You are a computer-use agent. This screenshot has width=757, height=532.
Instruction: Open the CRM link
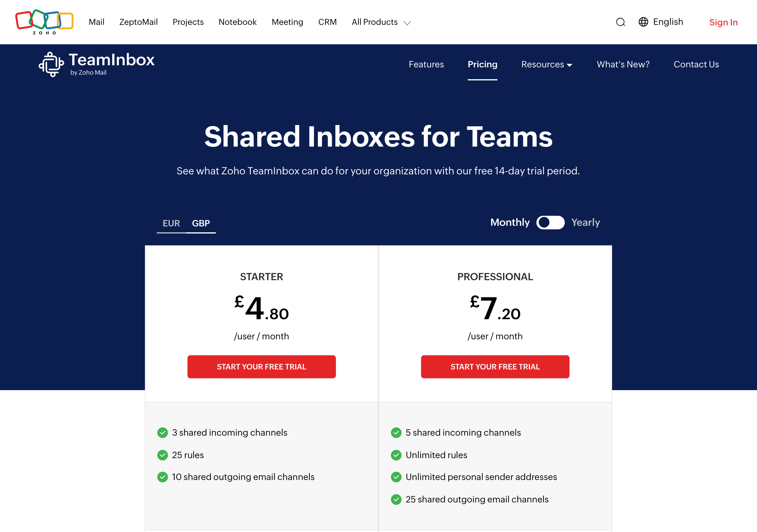(327, 22)
